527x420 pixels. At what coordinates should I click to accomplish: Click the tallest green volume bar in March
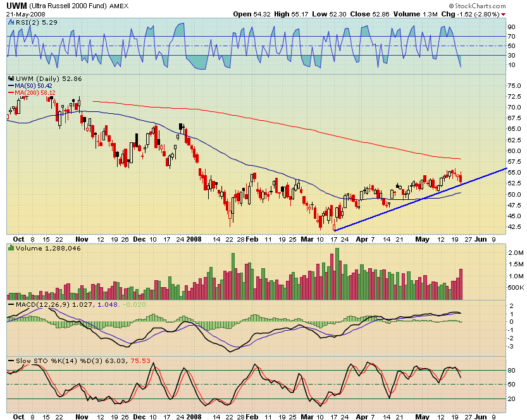pos(337,274)
